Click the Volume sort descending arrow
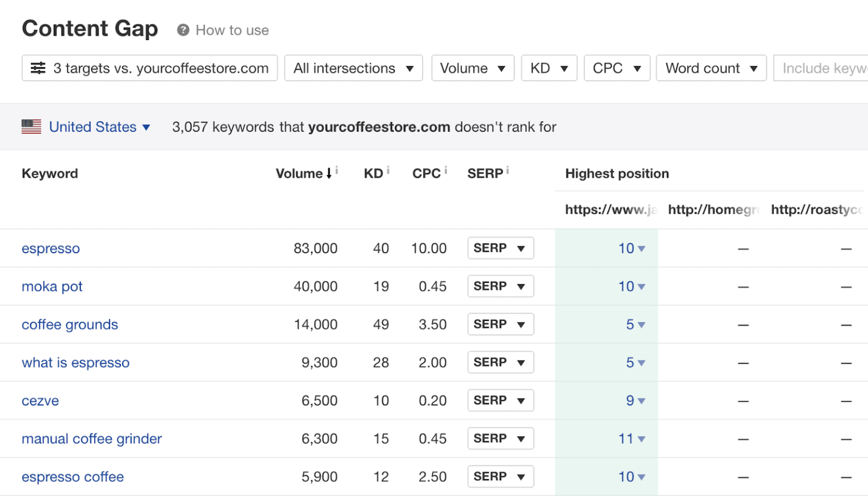Viewport: 868px width, 496px height. pyautogui.click(x=329, y=174)
